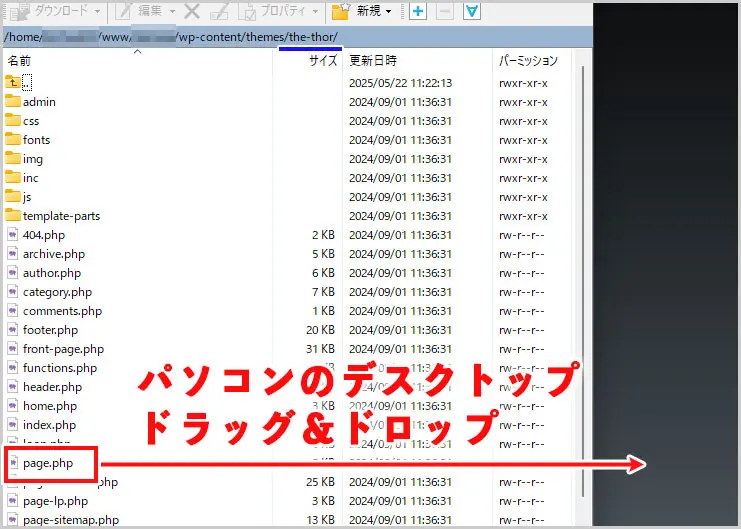Screen dimensions: 741x529
Task: Click the 新規 new folder button
Action: click(x=356, y=11)
